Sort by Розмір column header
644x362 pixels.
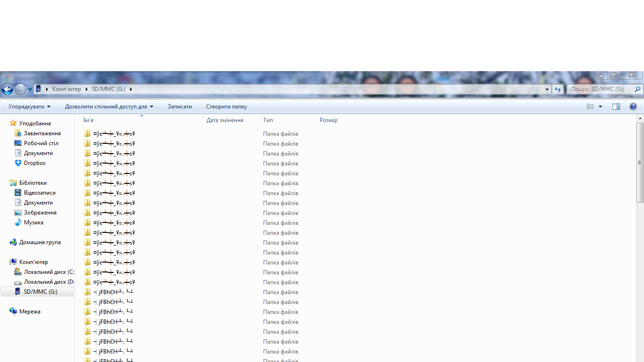coord(329,120)
